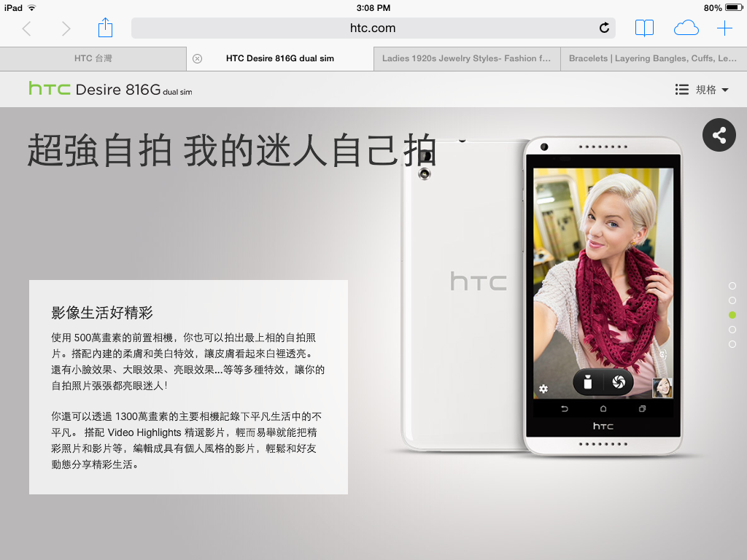The height and width of the screenshot is (560, 747).
Task: Switch to Bracelets Layering Bangles tab
Action: pyautogui.click(x=653, y=58)
